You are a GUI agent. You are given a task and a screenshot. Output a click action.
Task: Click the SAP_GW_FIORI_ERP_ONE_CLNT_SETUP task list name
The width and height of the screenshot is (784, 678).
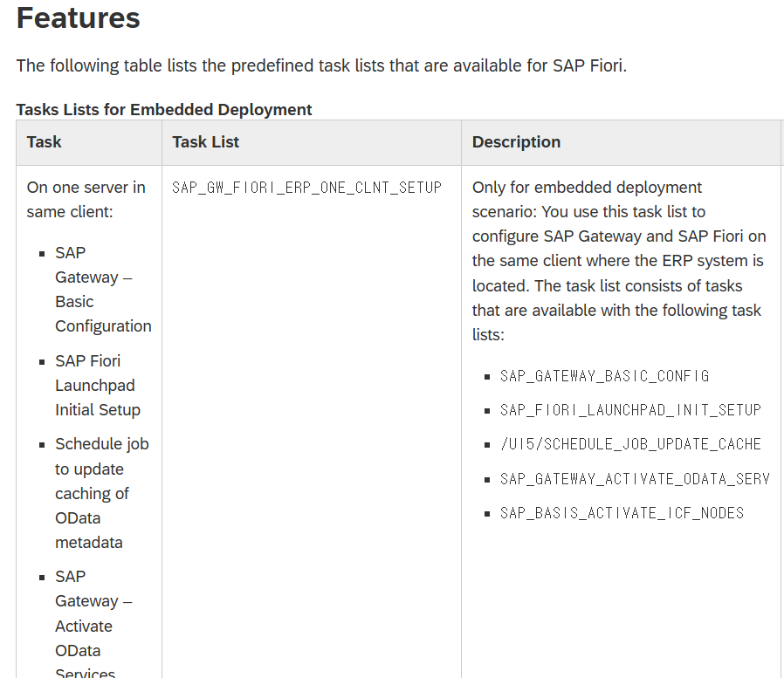pos(306,188)
